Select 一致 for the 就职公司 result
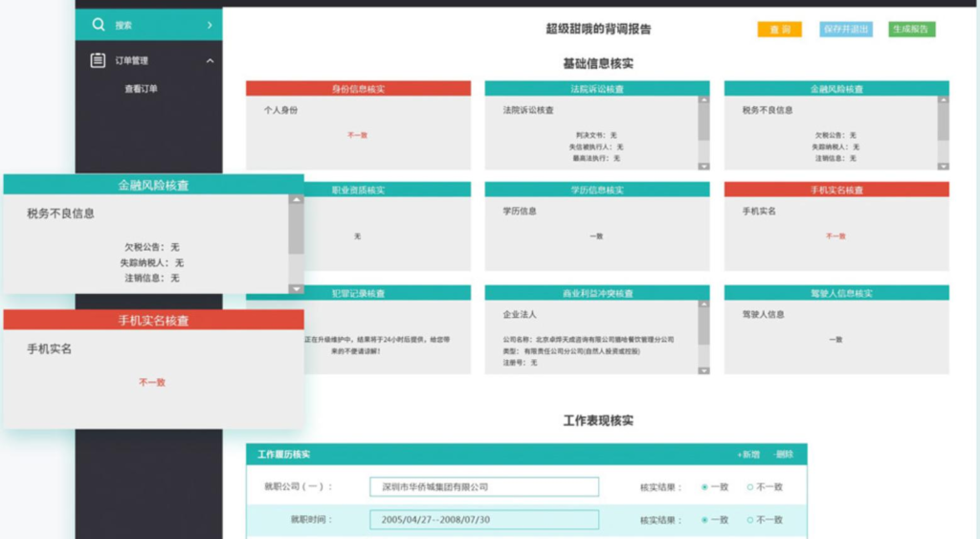The image size is (980, 539). tap(705, 487)
